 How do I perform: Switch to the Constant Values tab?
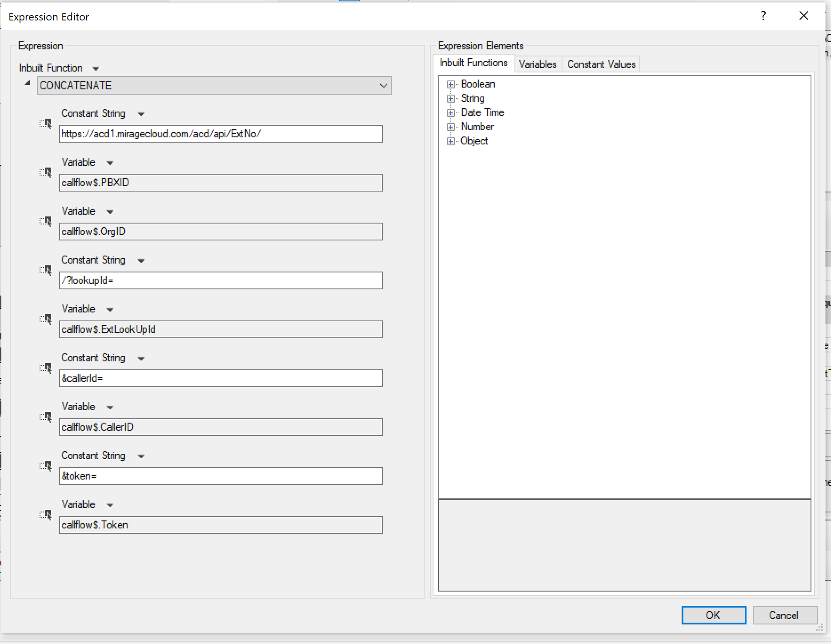(x=601, y=64)
